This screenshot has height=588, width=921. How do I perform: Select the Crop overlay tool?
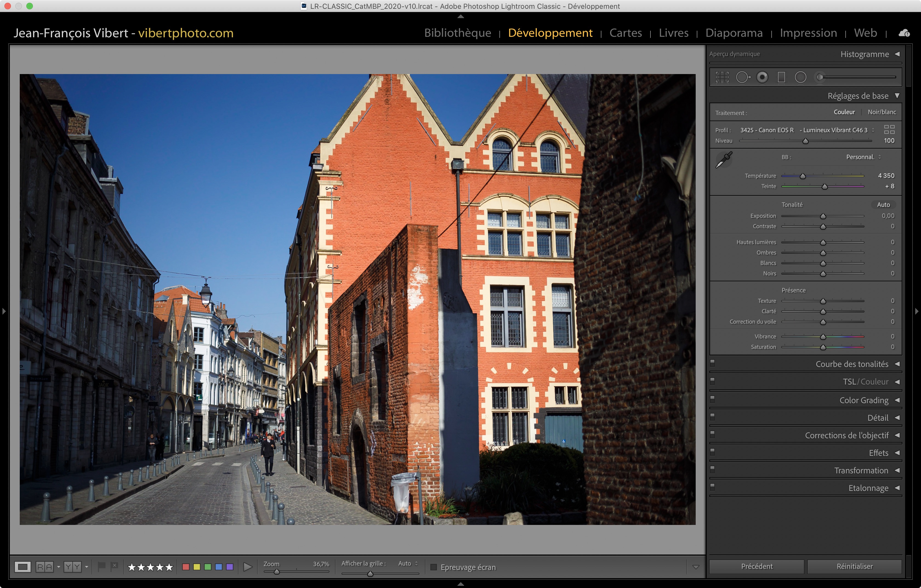coord(722,77)
